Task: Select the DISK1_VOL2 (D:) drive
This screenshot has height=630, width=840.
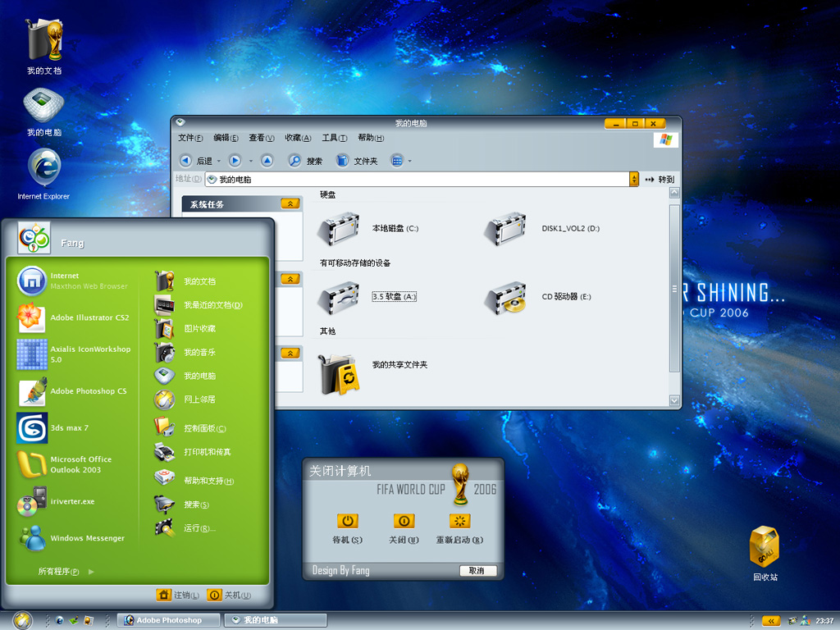Action: [541, 228]
